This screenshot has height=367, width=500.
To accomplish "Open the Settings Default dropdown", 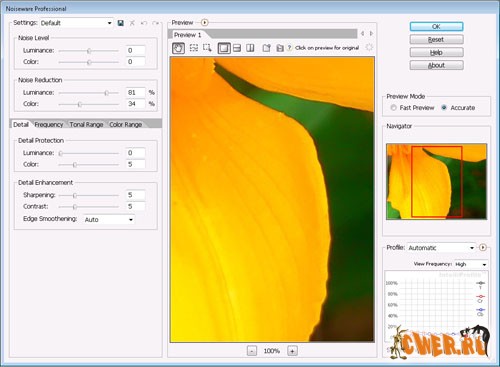I will 76,23.
